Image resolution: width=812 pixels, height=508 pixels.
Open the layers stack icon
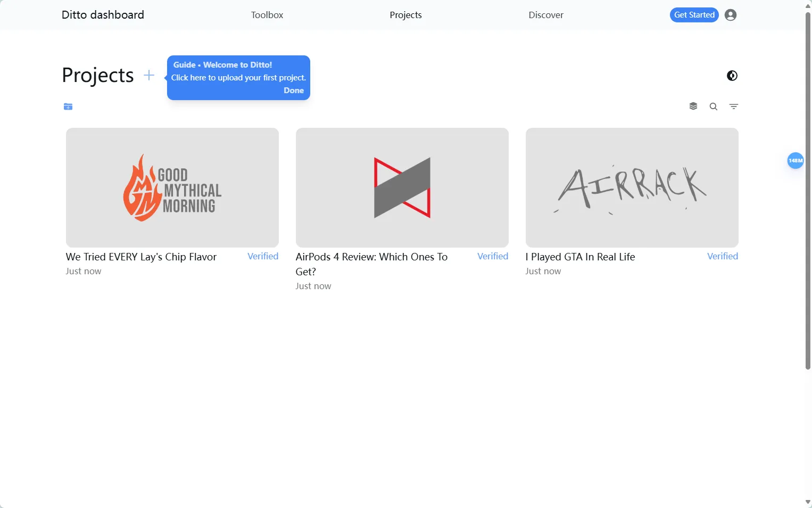[693, 106]
